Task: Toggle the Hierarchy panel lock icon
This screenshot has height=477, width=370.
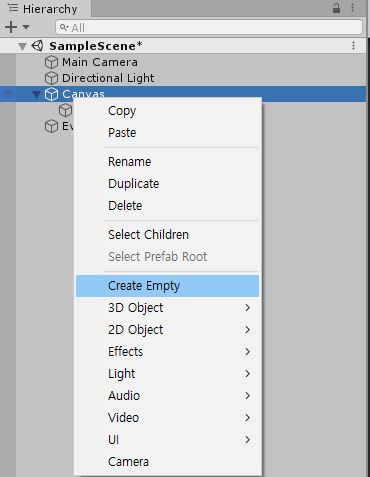Action: (x=336, y=8)
